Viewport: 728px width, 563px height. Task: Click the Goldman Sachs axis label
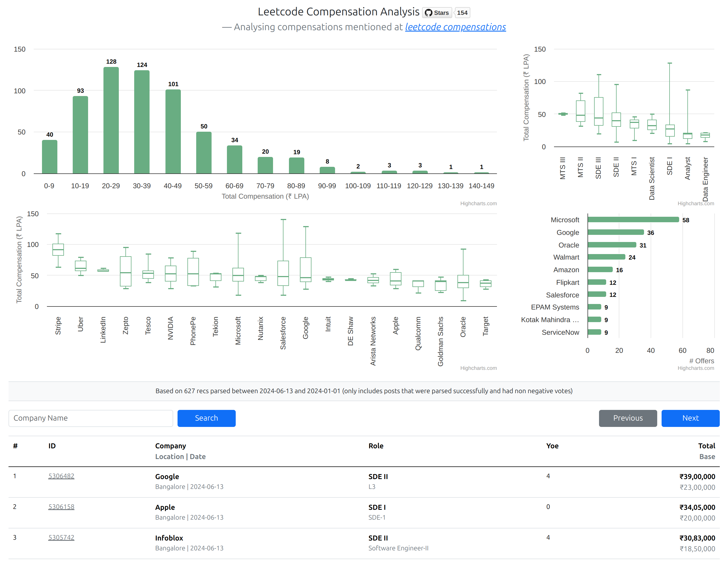(441, 341)
